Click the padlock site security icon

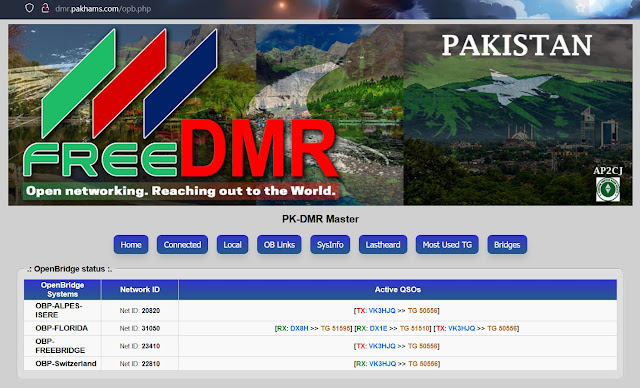pyautogui.click(x=45, y=8)
